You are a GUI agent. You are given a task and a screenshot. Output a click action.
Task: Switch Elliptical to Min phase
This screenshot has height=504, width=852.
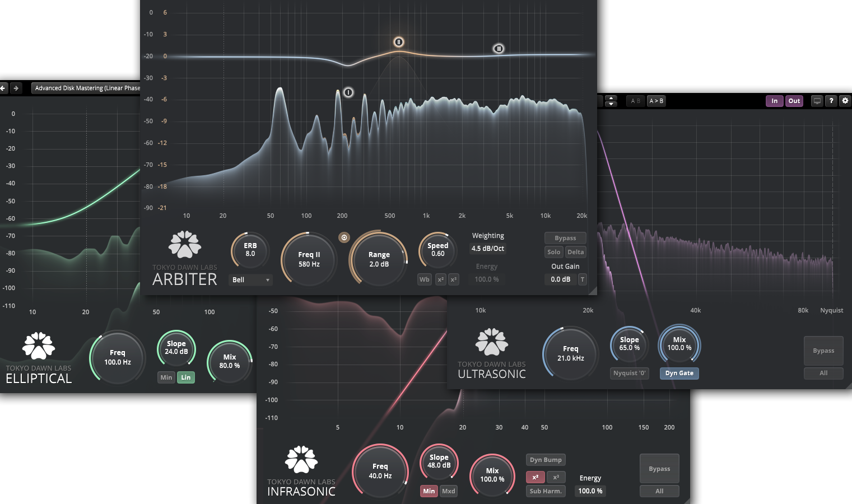point(166,377)
